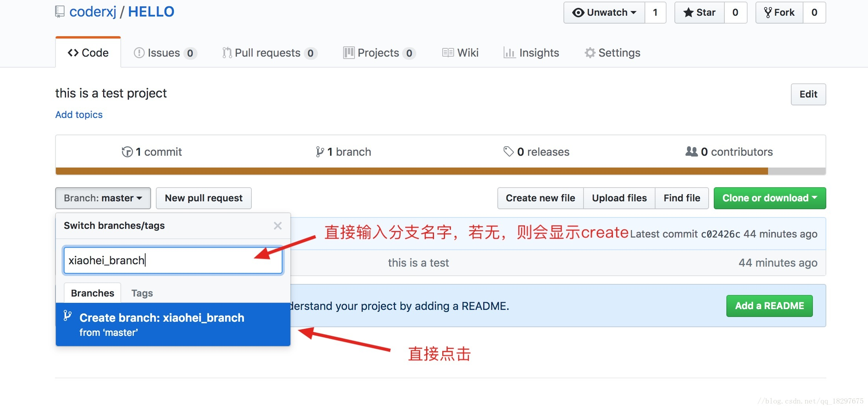Click the Edit description button
This screenshot has height=409, width=868.
click(x=808, y=94)
